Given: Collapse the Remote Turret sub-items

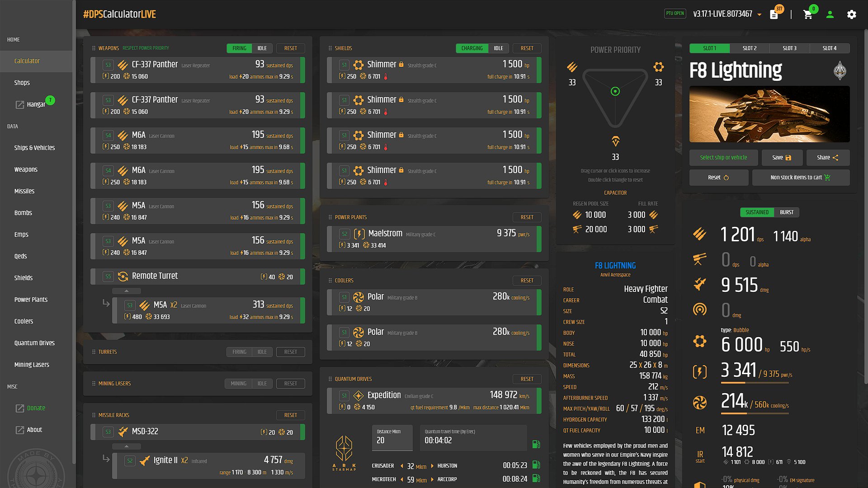Looking at the screenshot, I should [127, 291].
